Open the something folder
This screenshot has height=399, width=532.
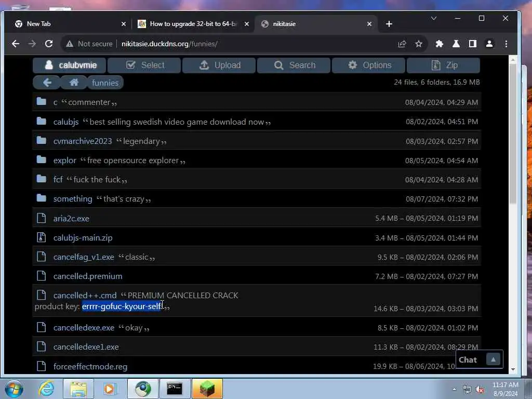pos(73,199)
